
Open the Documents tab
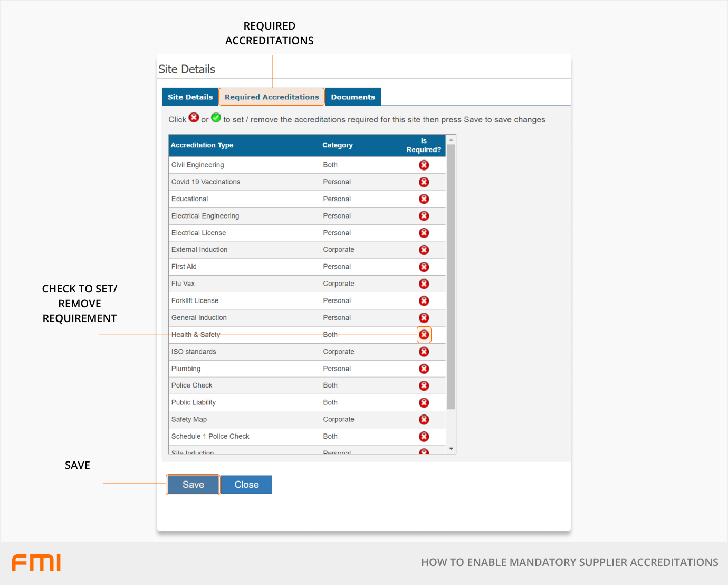(353, 97)
